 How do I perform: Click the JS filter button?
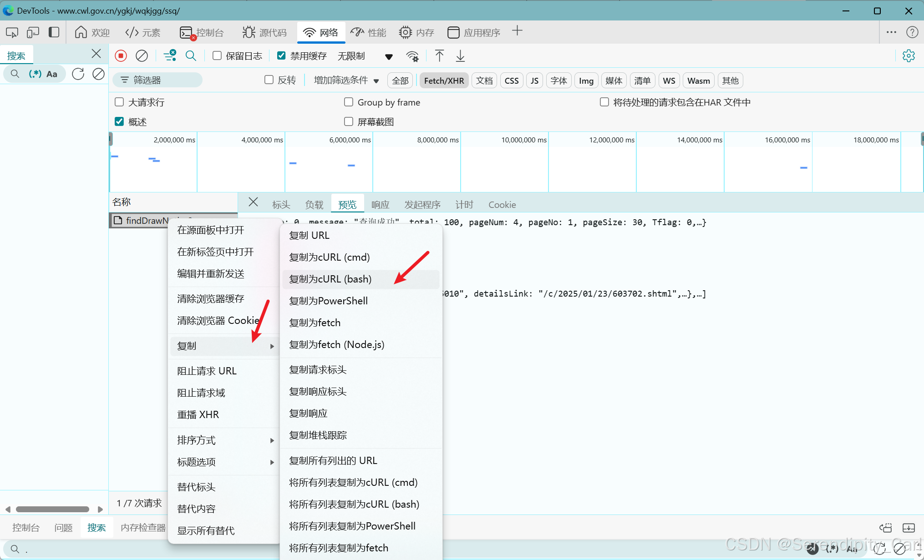click(534, 81)
